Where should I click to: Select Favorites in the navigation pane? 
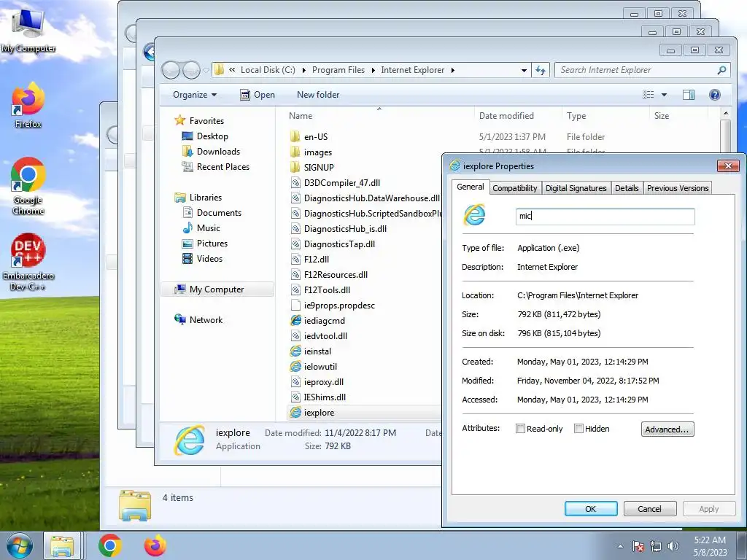[206, 121]
